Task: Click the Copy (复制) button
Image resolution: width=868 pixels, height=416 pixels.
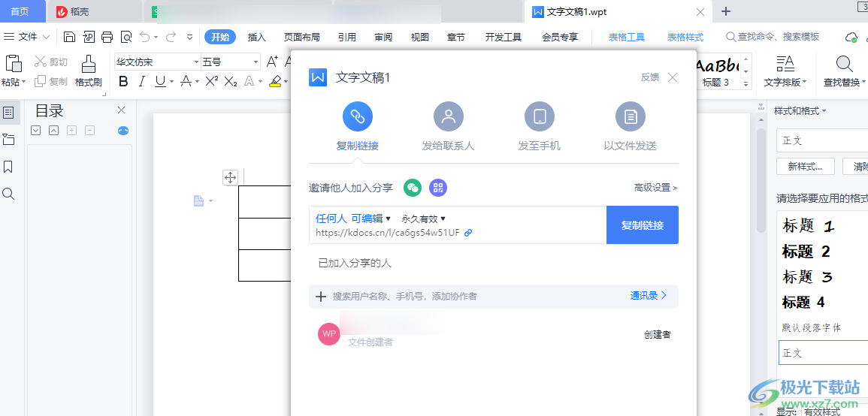Action: (x=51, y=81)
